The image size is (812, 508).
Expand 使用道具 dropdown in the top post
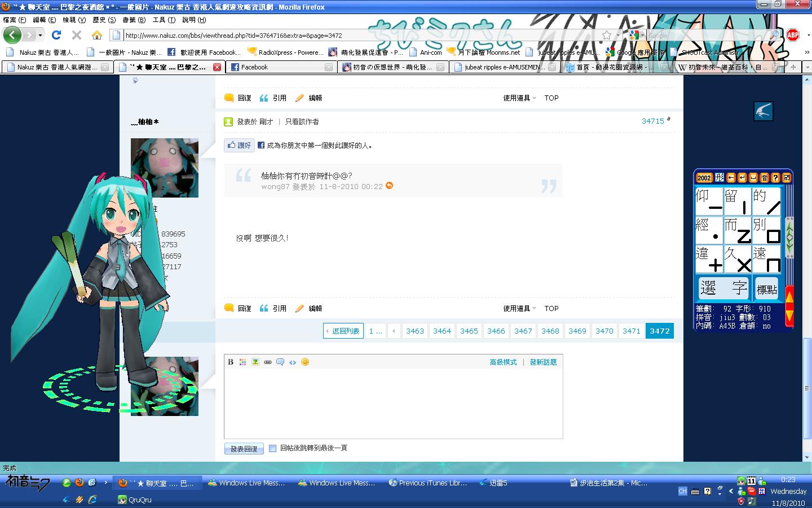tap(519, 98)
